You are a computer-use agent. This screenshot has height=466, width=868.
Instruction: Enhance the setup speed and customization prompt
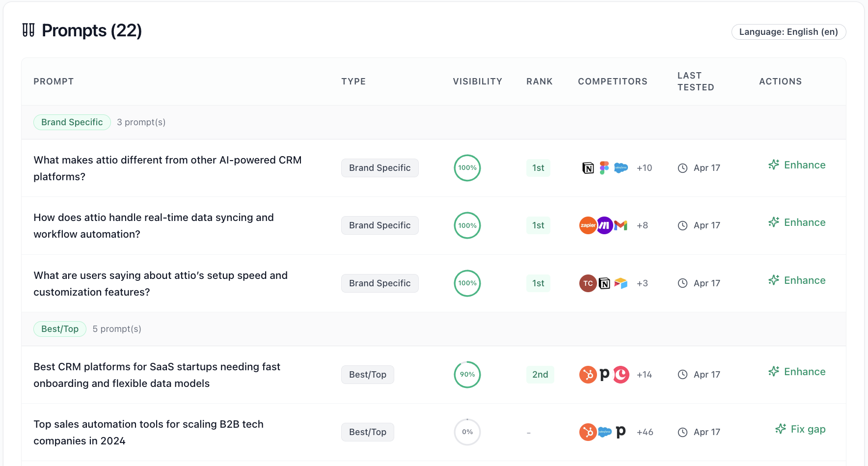[x=797, y=280]
